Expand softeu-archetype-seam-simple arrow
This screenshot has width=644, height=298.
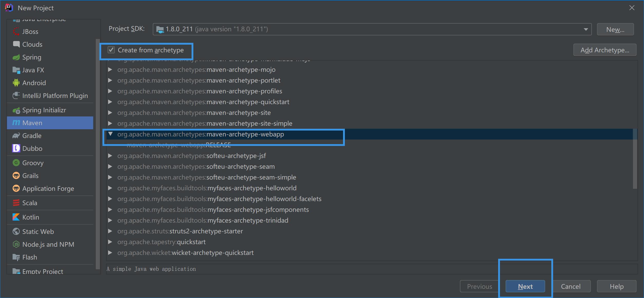click(x=110, y=177)
